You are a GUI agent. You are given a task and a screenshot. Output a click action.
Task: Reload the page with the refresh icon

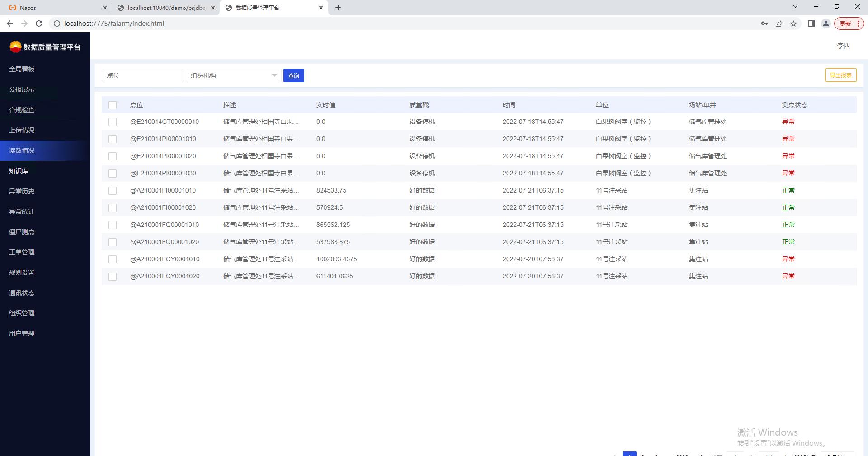(39, 24)
